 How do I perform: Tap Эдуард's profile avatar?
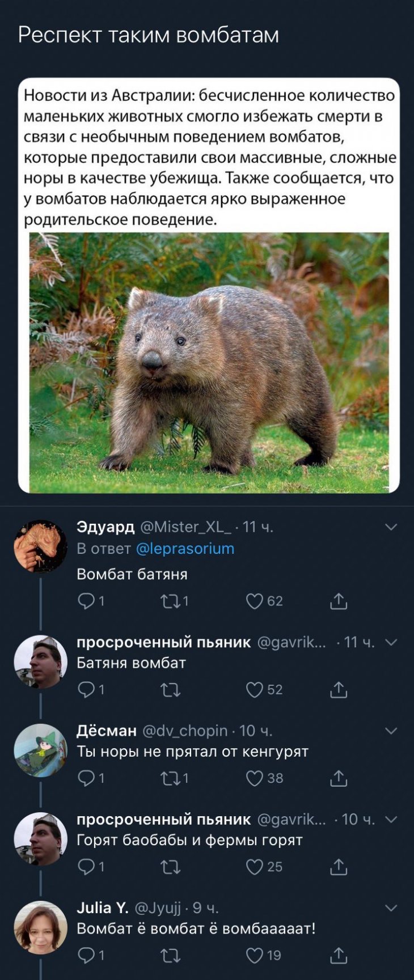pos(40,546)
